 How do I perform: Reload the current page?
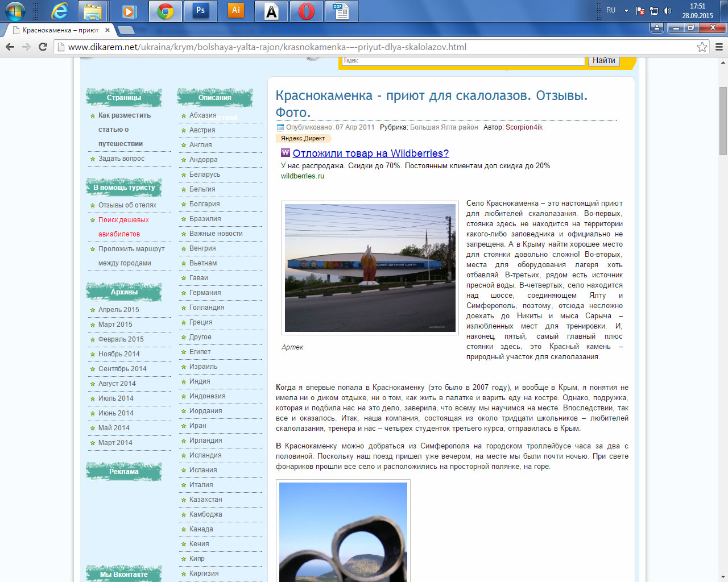coord(43,47)
